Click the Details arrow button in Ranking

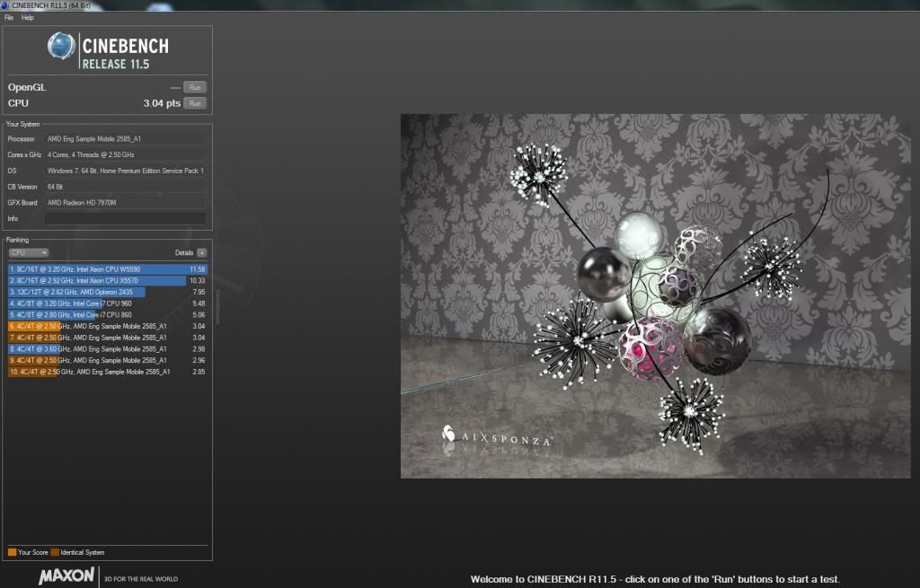pos(202,252)
